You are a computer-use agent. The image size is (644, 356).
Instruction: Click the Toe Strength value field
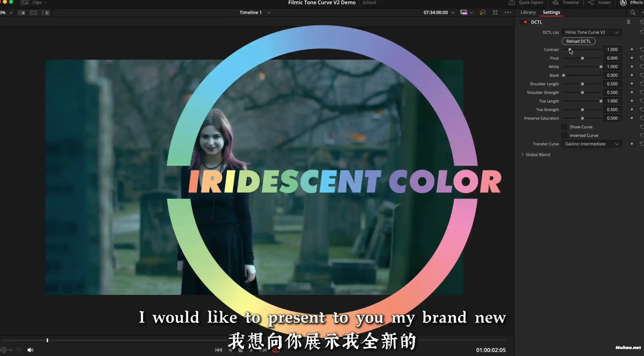612,109
